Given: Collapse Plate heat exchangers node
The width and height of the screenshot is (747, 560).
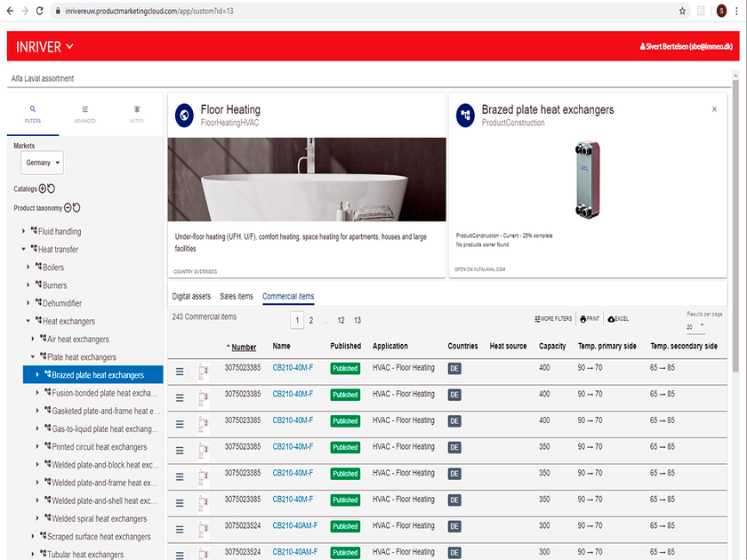Looking at the screenshot, I should tap(32, 356).
